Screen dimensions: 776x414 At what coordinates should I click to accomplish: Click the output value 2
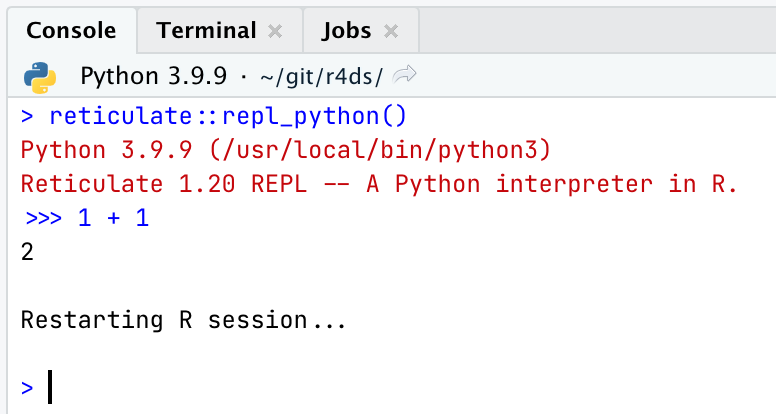pyautogui.click(x=27, y=252)
